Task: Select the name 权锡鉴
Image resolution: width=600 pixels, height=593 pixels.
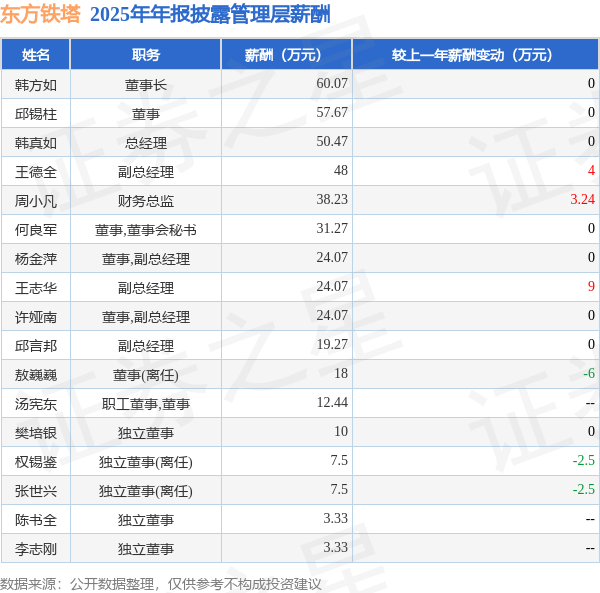Action: (x=36, y=462)
